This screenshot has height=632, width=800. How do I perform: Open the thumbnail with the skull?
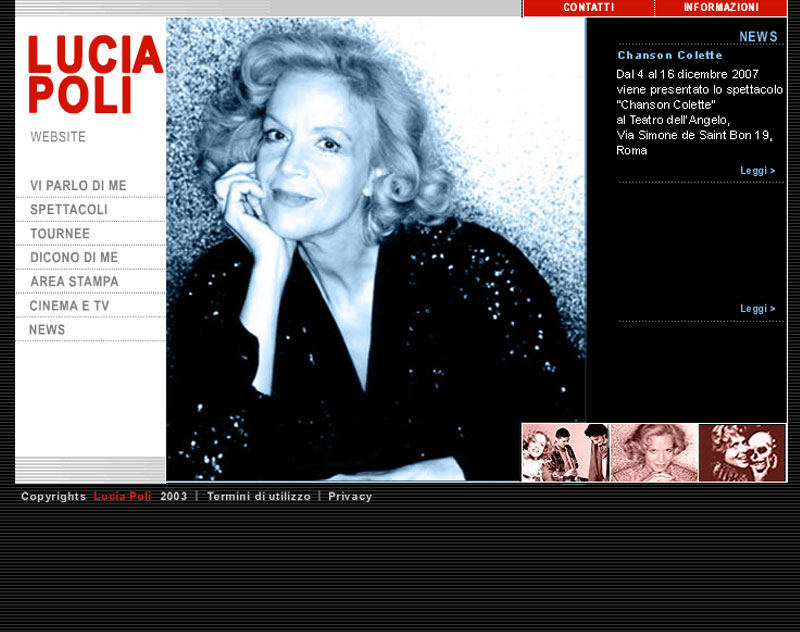click(x=742, y=452)
